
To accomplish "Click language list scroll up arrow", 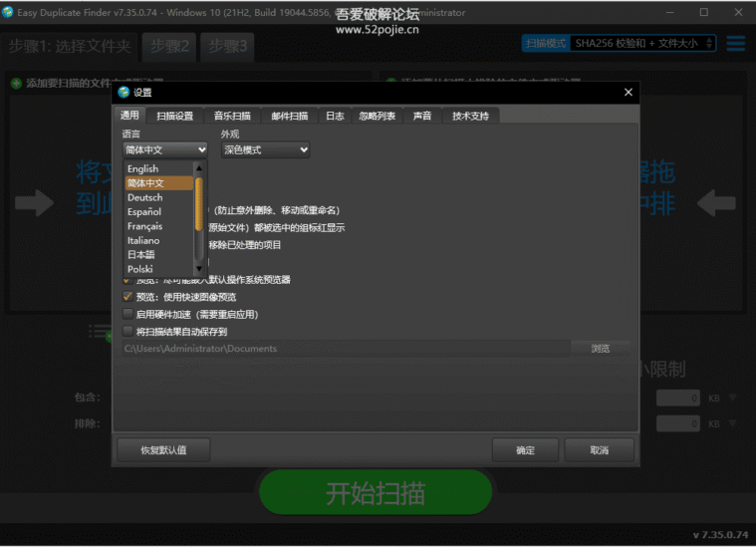I will pos(199,168).
